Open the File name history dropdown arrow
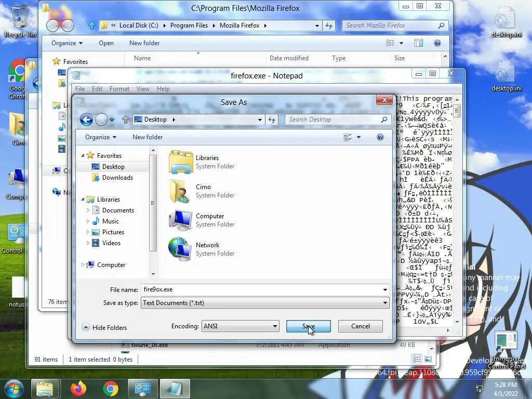 [385, 290]
